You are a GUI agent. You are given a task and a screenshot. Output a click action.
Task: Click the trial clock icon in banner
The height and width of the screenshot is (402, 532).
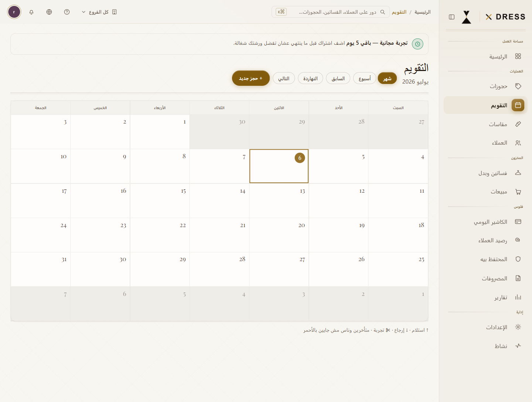[x=417, y=44]
